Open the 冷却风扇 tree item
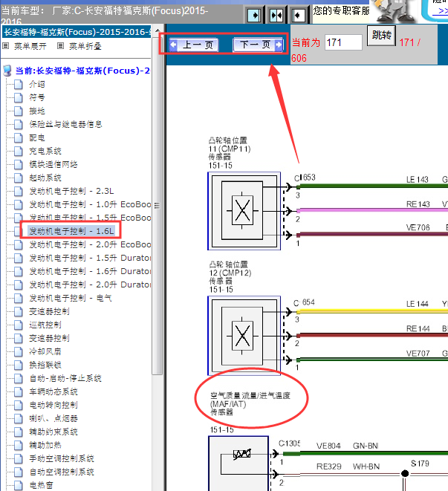The image size is (448, 491). 45,351
